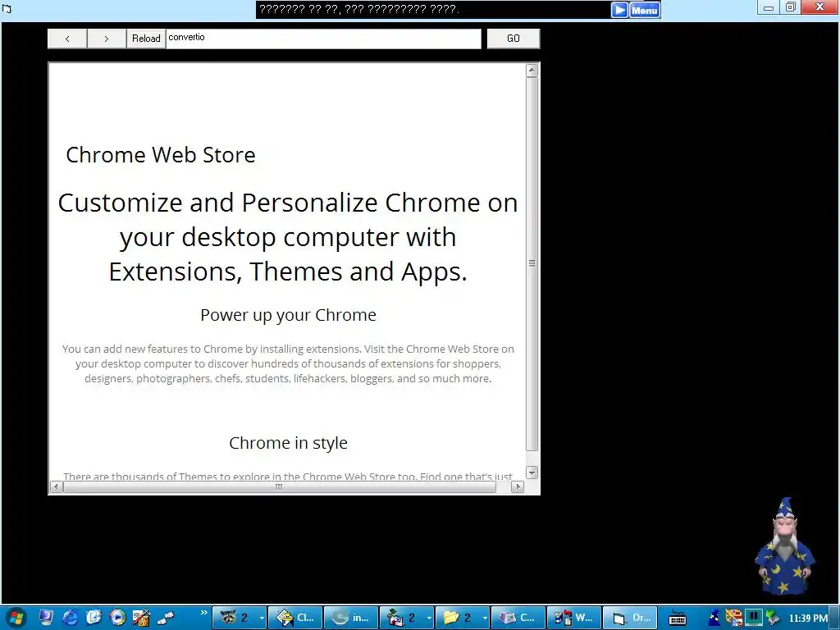
Task: Restore down the window
Action: tap(790, 7)
